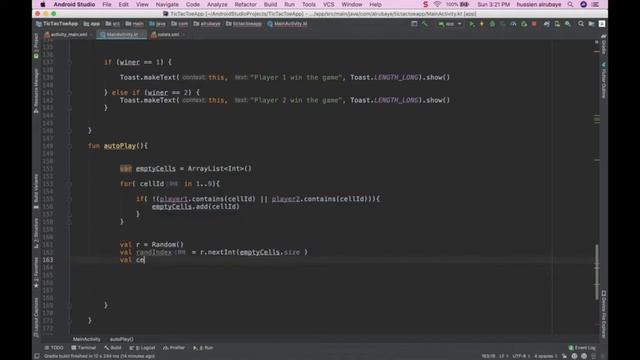
Task: Click the user avatar icon in toolbar
Action: (x=602, y=24)
